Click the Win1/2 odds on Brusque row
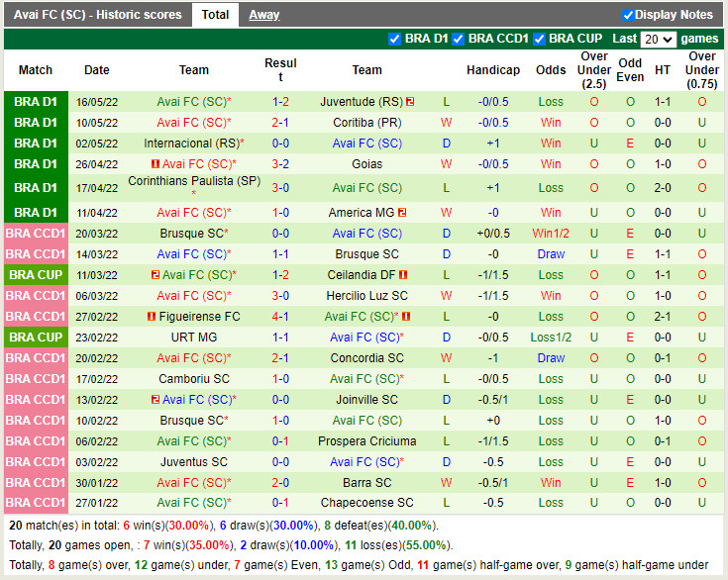 [551, 234]
